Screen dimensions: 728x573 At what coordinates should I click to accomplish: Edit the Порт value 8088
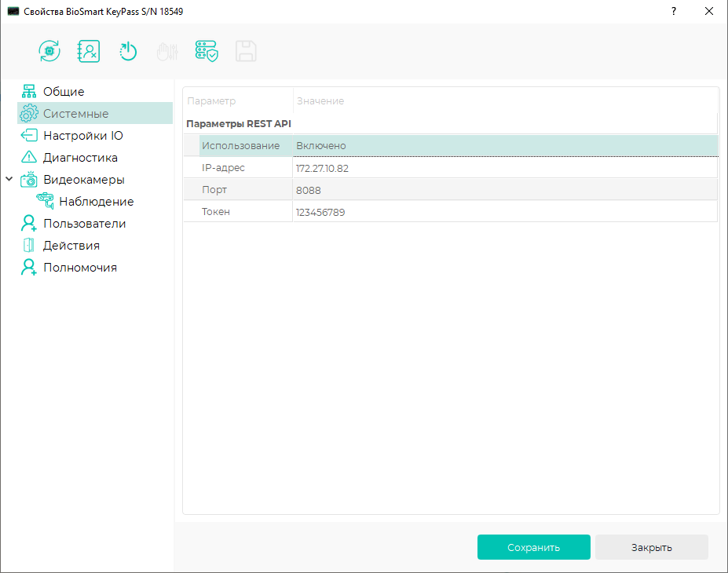506,190
